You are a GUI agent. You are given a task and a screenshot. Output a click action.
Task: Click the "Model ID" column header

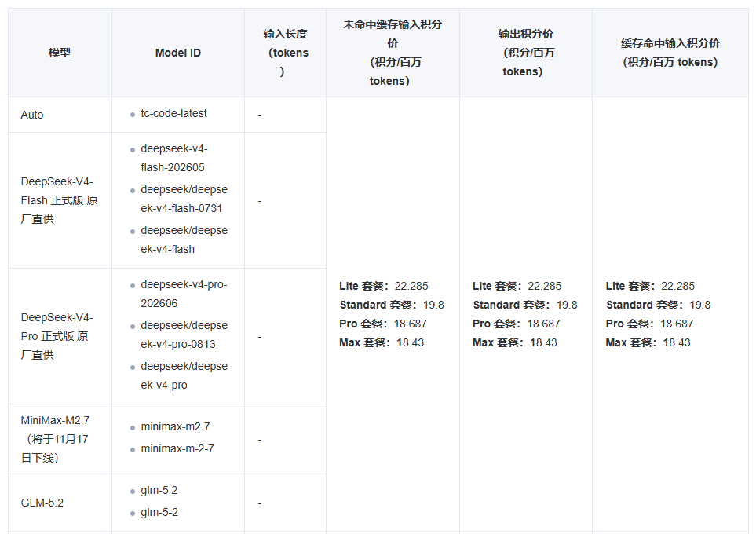pyautogui.click(x=178, y=53)
